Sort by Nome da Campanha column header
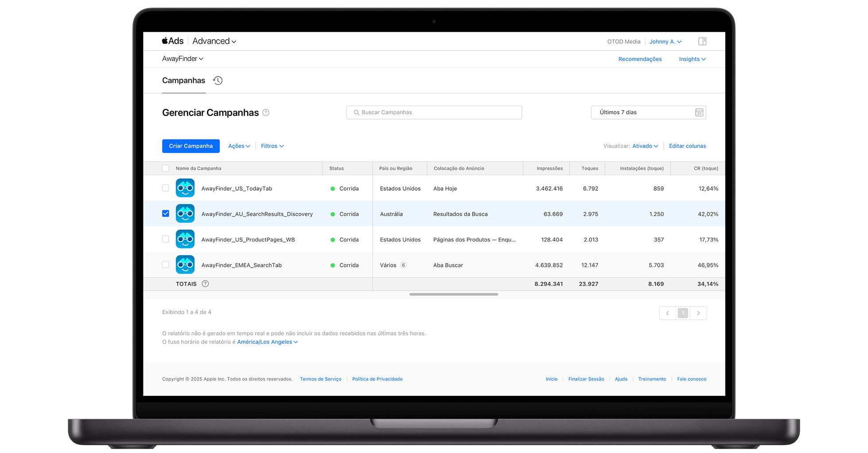This screenshot has height=453, width=868. 198,169
